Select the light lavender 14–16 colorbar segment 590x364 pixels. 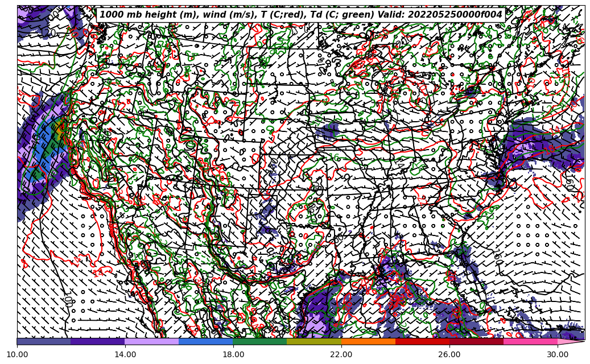152,341
